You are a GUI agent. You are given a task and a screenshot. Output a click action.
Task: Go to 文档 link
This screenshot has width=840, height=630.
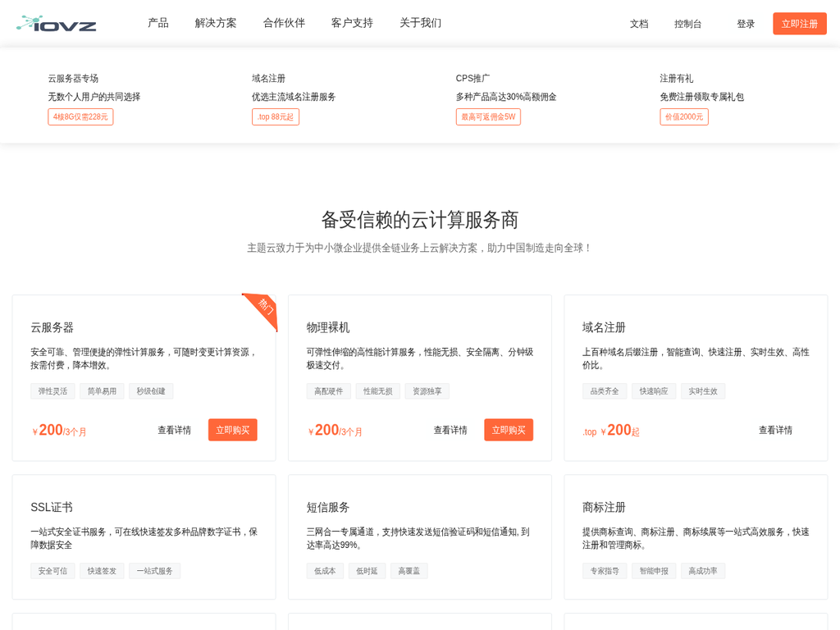coord(639,24)
